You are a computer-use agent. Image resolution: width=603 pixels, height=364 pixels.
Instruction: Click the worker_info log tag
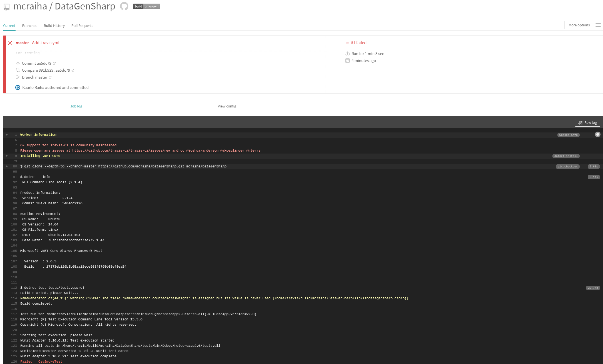pyautogui.click(x=568, y=135)
